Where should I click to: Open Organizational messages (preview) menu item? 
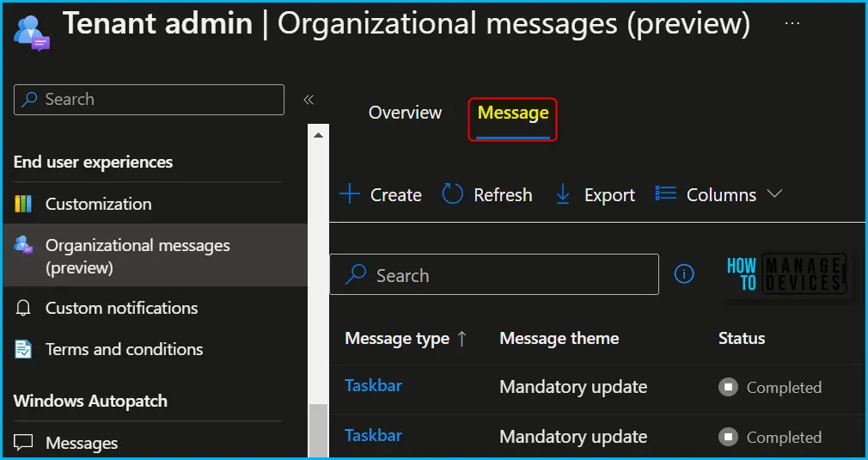[x=155, y=255]
